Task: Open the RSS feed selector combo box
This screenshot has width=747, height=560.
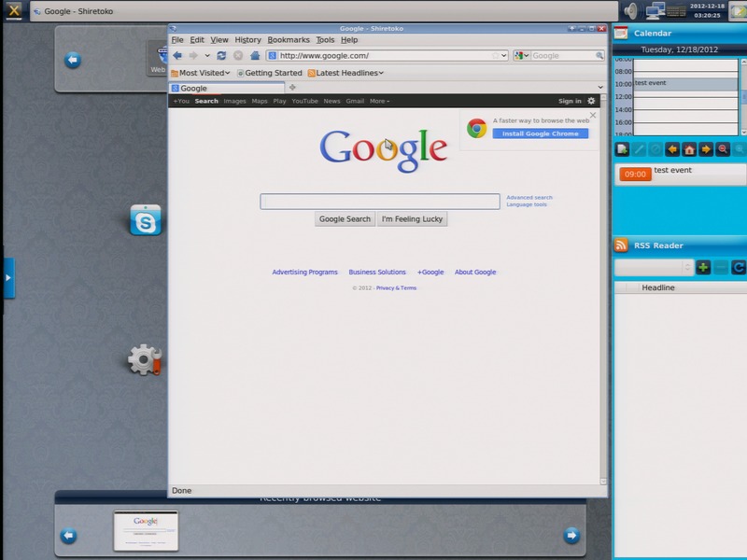Action: (654, 268)
